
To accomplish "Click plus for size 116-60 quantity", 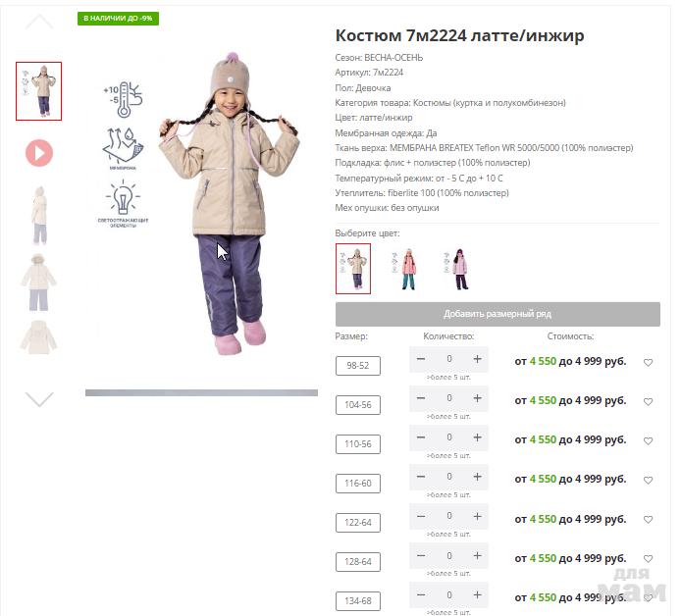I will [x=477, y=477].
